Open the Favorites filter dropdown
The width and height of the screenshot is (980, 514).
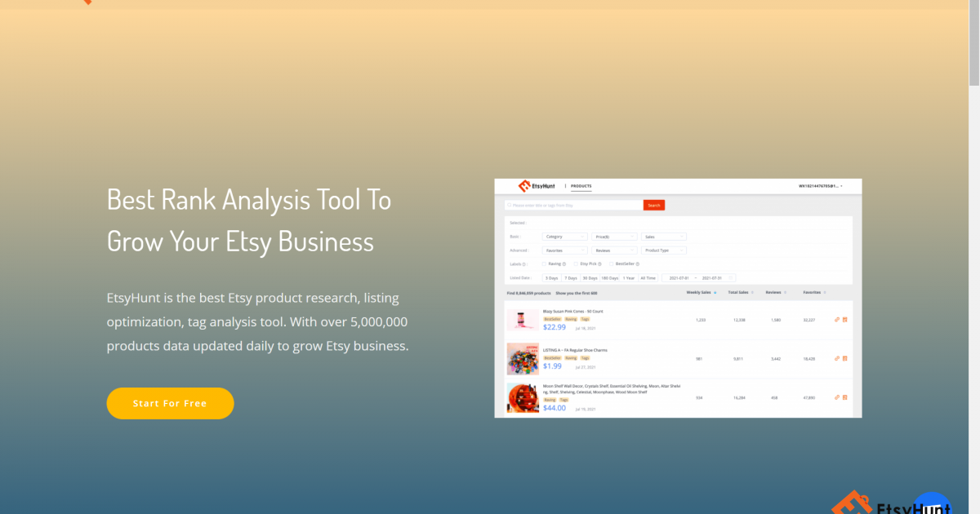point(564,250)
